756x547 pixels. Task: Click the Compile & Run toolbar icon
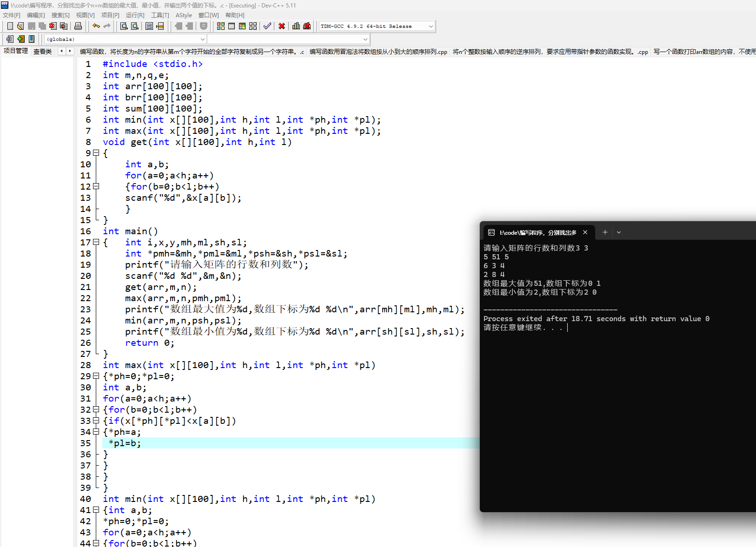click(x=242, y=26)
